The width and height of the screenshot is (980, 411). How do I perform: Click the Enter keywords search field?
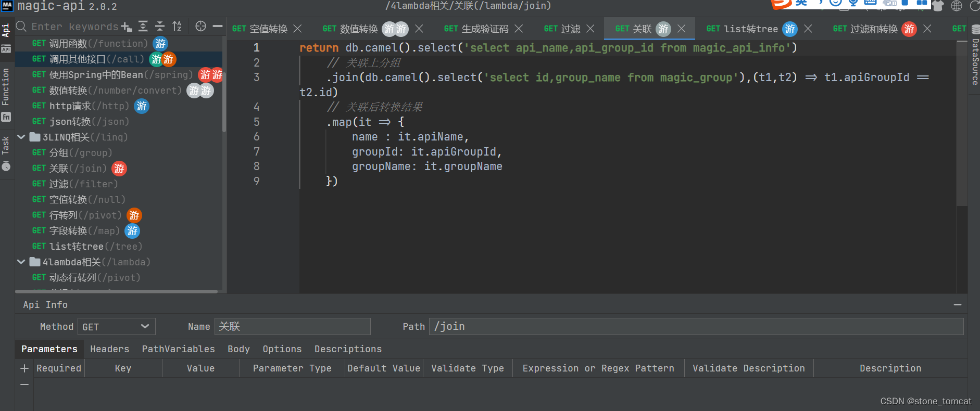coord(74,27)
